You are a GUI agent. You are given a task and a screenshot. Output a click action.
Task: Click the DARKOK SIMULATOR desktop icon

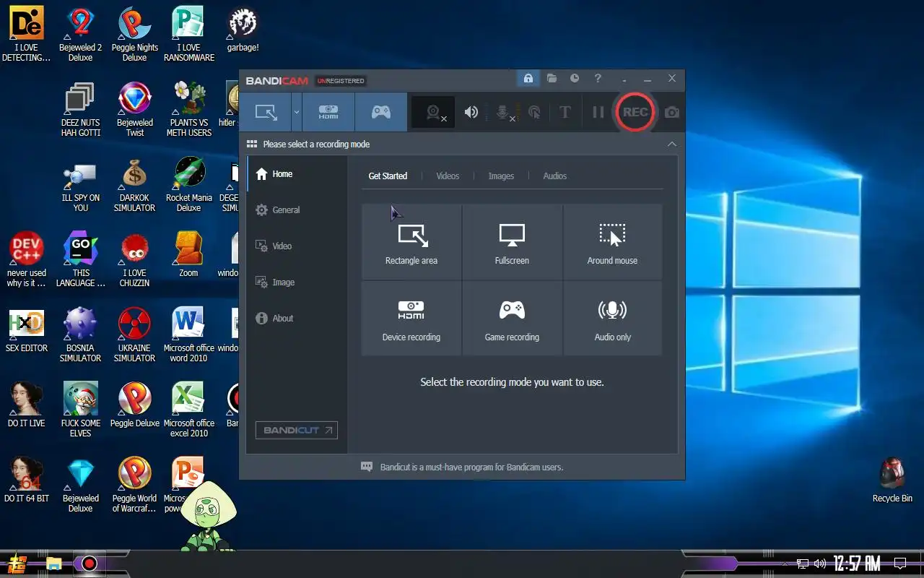click(x=134, y=185)
